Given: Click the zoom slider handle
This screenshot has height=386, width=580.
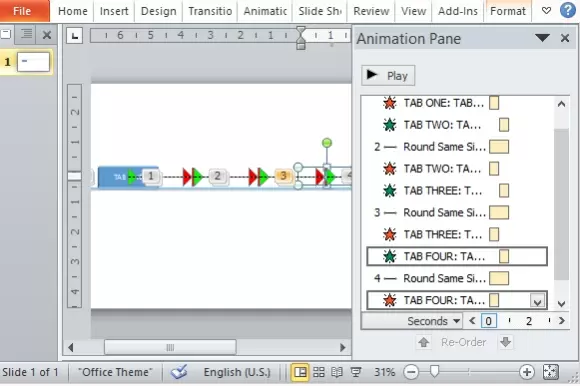Looking at the screenshot, I should [435, 371].
